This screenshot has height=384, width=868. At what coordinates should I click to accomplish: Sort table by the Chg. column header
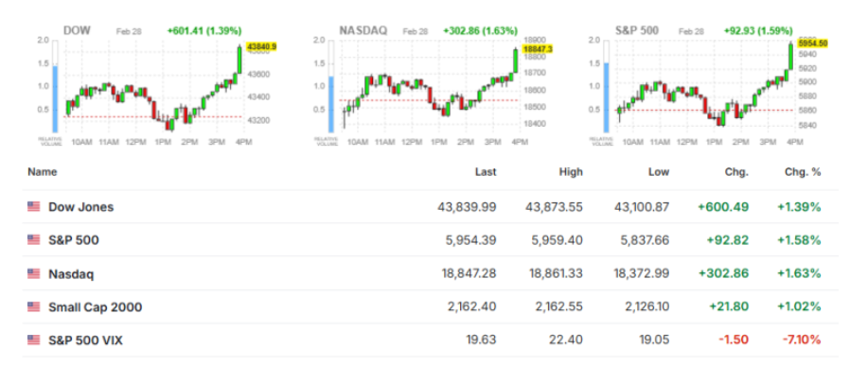(x=737, y=172)
